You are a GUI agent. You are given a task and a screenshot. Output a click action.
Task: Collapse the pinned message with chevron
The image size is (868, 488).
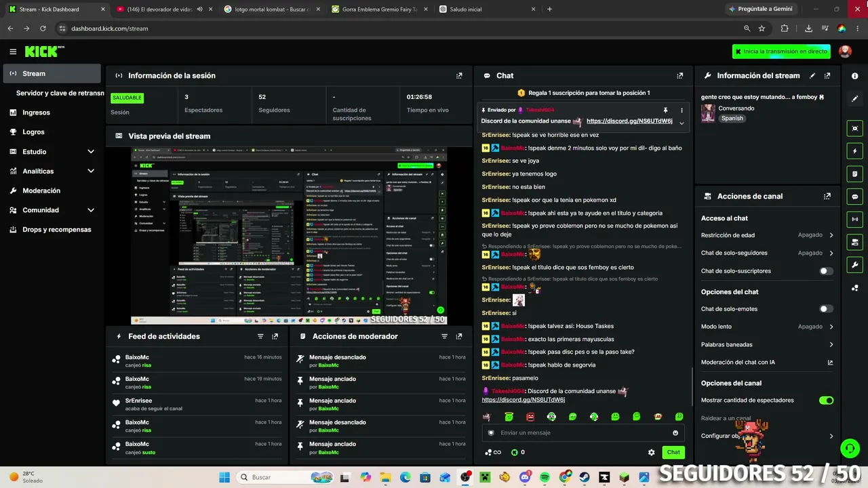point(682,123)
